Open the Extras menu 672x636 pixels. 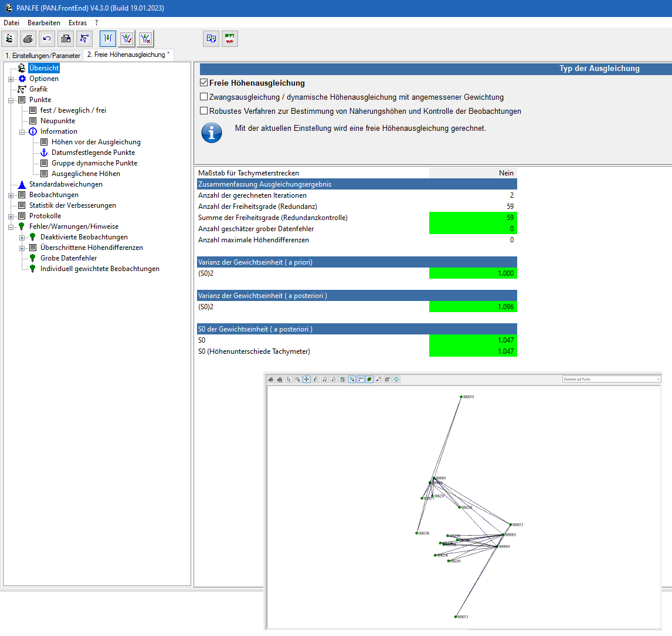coord(77,23)
